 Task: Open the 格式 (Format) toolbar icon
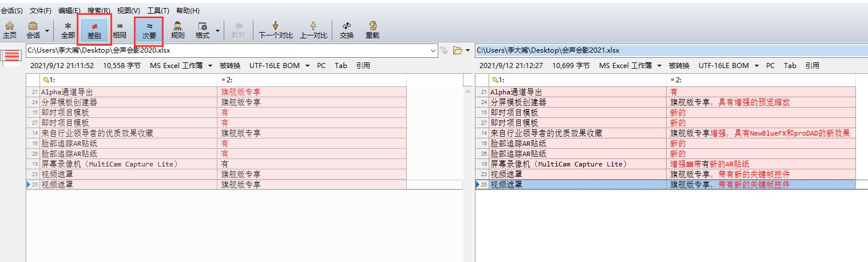(x=203, y=30)
